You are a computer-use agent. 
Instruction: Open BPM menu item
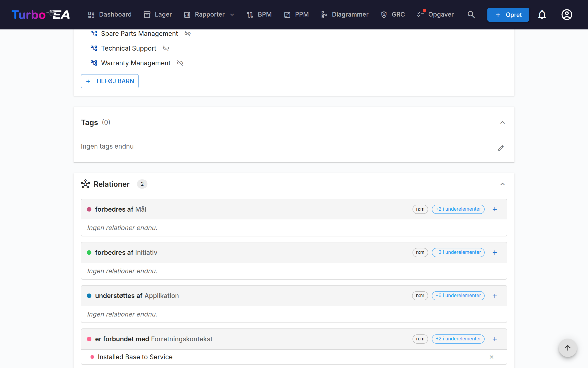pos(259,14)
